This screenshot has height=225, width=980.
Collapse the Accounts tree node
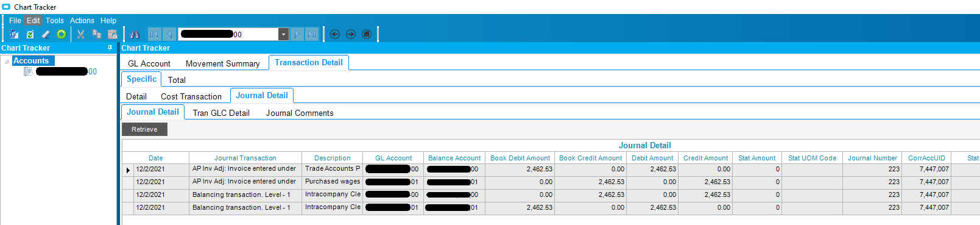[x=7, y=61]
